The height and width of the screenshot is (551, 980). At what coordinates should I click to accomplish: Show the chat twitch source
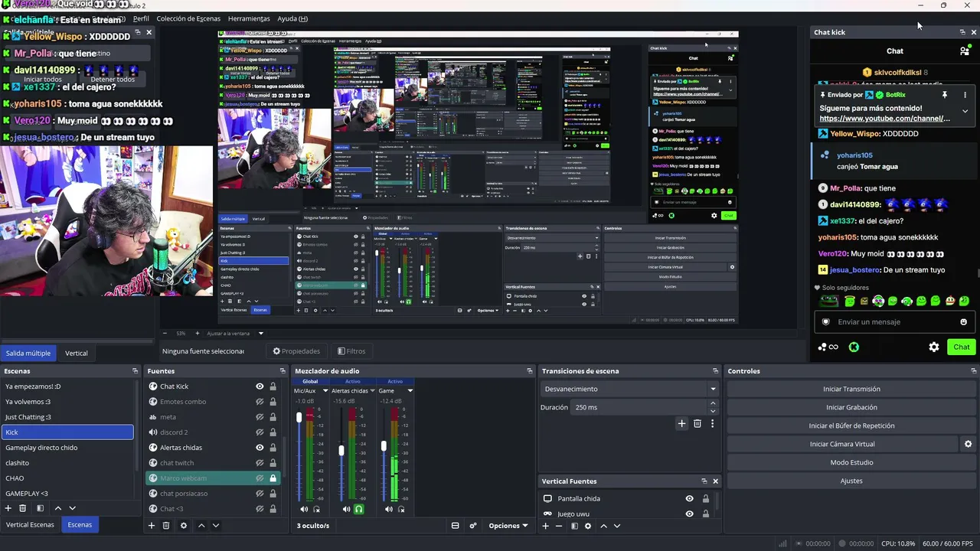point(260,463)
